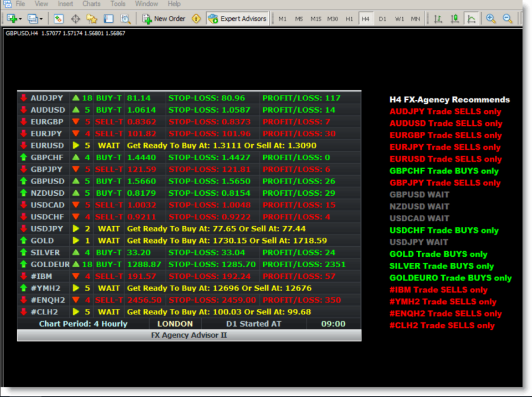Switch timeframe to D1
The width and height of the screenshot is (532, 397).
point(382,18)
